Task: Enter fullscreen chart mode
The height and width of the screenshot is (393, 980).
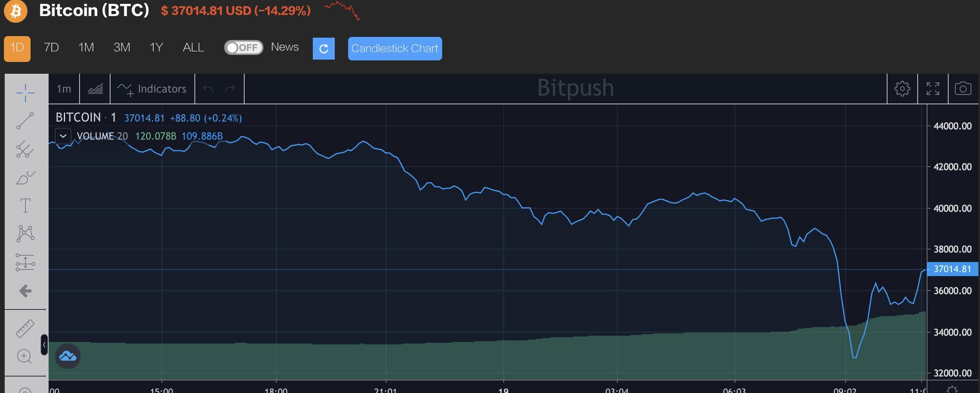Action: (933, 89)
